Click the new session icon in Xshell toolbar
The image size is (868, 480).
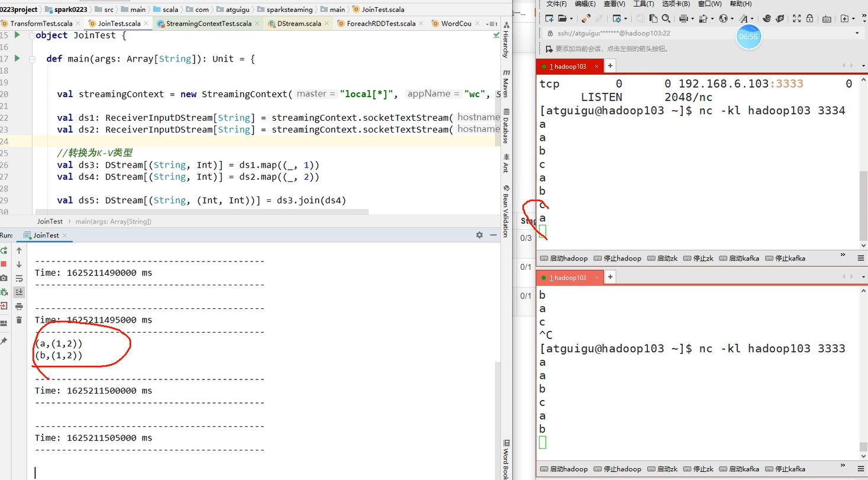550,18
